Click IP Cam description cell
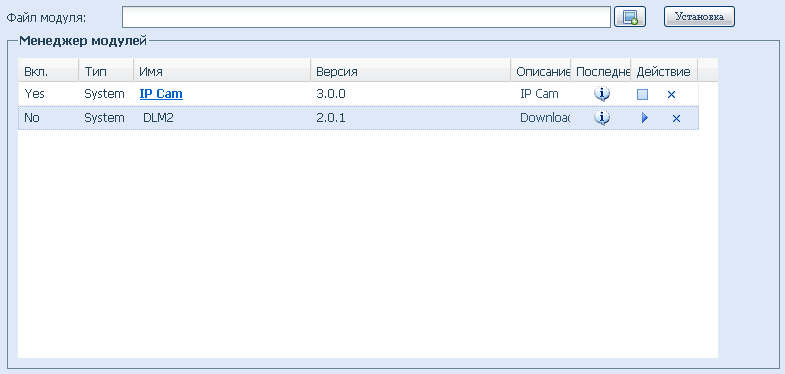 [x=541, y=94]
